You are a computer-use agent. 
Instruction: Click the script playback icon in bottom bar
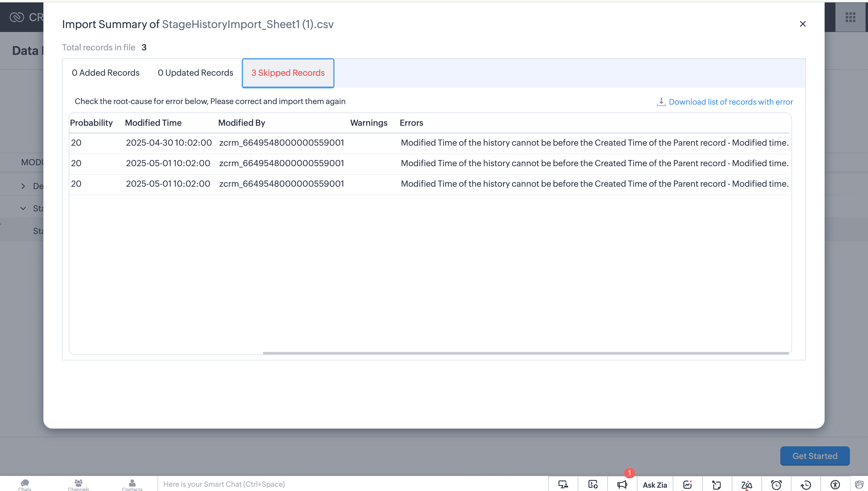(x=593, y=485)
